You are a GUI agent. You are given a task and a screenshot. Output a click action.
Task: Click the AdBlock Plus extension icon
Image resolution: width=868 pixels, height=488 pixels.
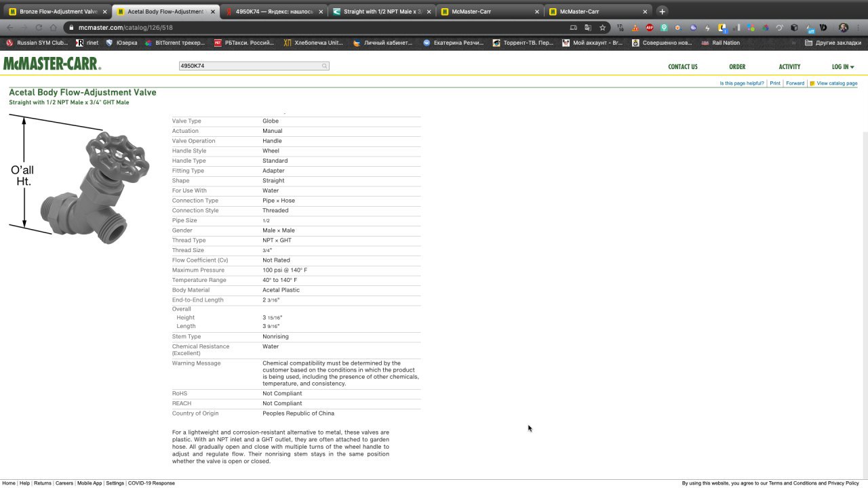(x=650, y=28)
